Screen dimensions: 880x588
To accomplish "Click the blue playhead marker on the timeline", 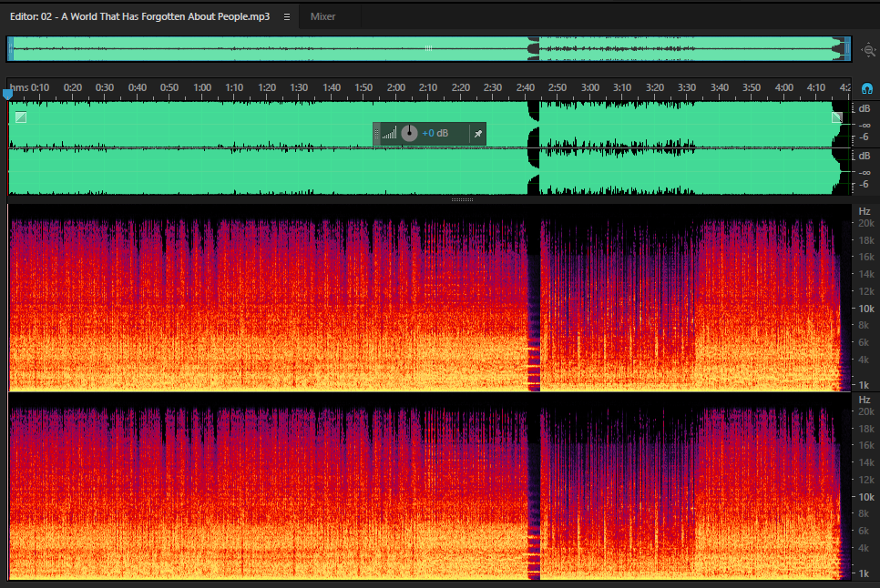I will [8, 94].
